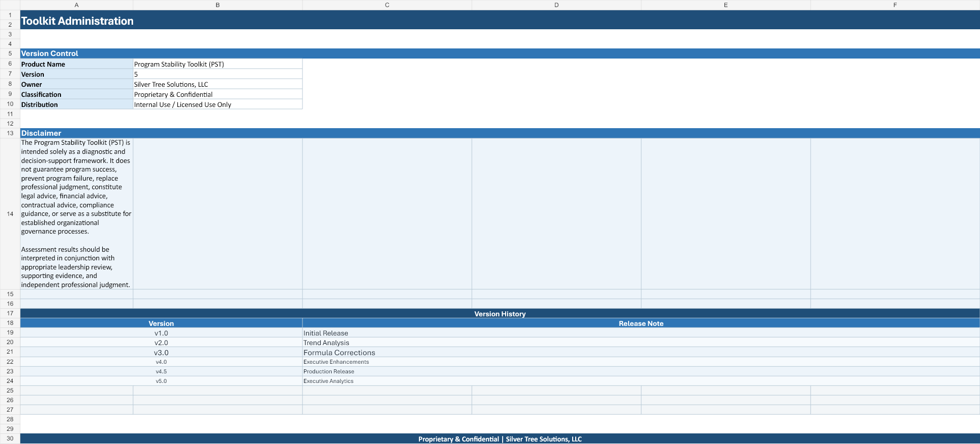Select the Program Stability Toolkit (PST) value
This screenshot has height=444, width=980.
pyautogui.click(x=218, y=64)
